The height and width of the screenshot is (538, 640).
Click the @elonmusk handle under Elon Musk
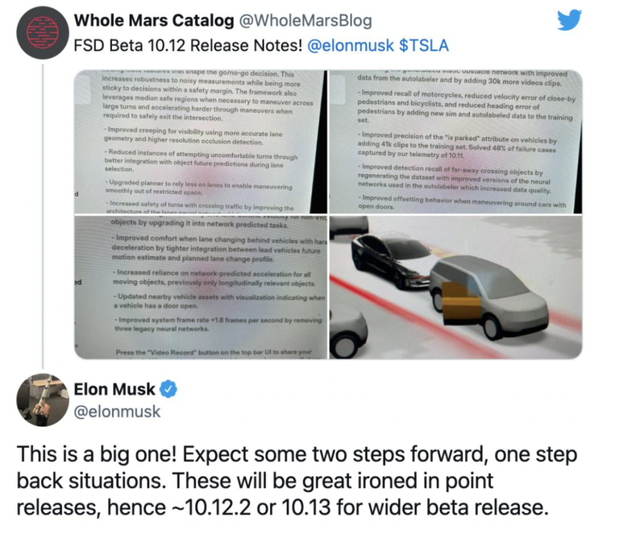point(117,411)
